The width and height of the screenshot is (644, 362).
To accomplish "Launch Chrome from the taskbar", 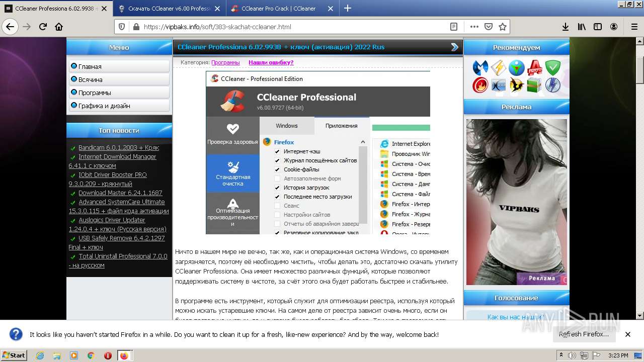I will coord(91,355).
